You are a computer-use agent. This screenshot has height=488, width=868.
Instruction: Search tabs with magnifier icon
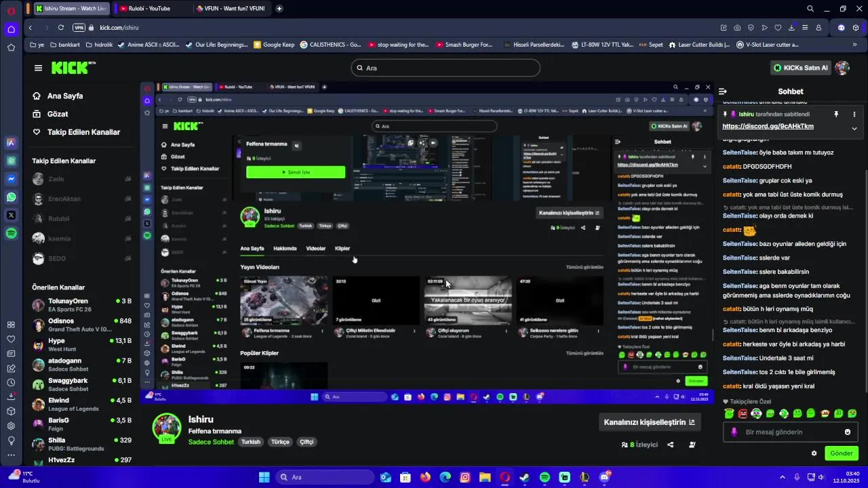coord(810,9)
